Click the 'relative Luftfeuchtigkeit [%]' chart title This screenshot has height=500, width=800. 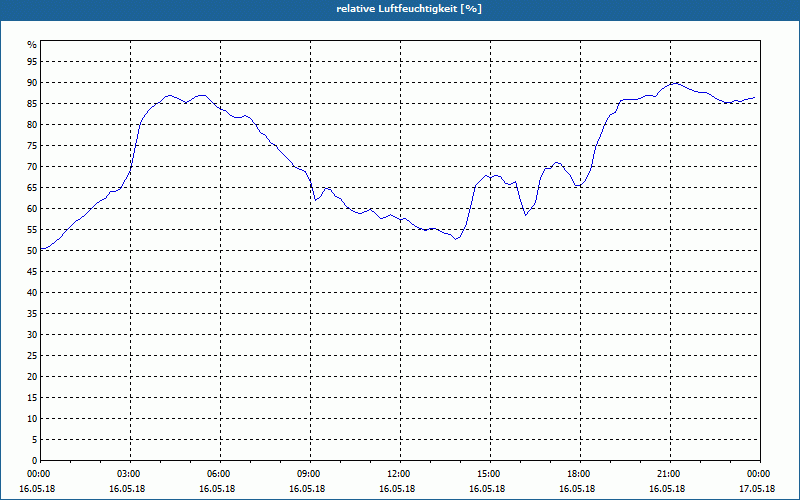409,9
